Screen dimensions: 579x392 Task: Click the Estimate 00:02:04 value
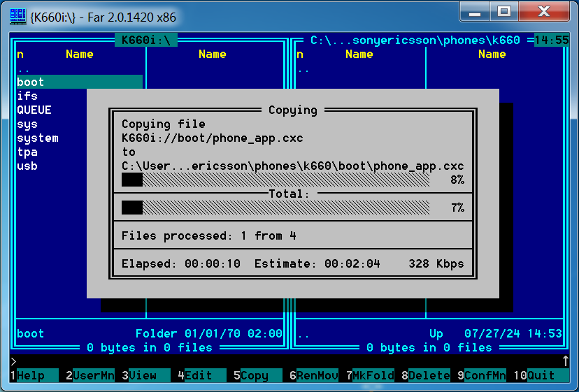(352, 263)
